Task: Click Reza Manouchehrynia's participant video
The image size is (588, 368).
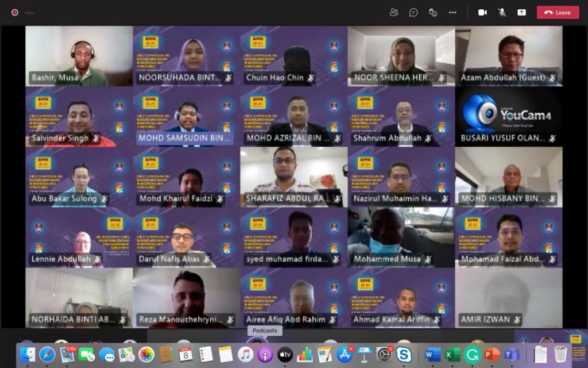Action: coord(186,298)
